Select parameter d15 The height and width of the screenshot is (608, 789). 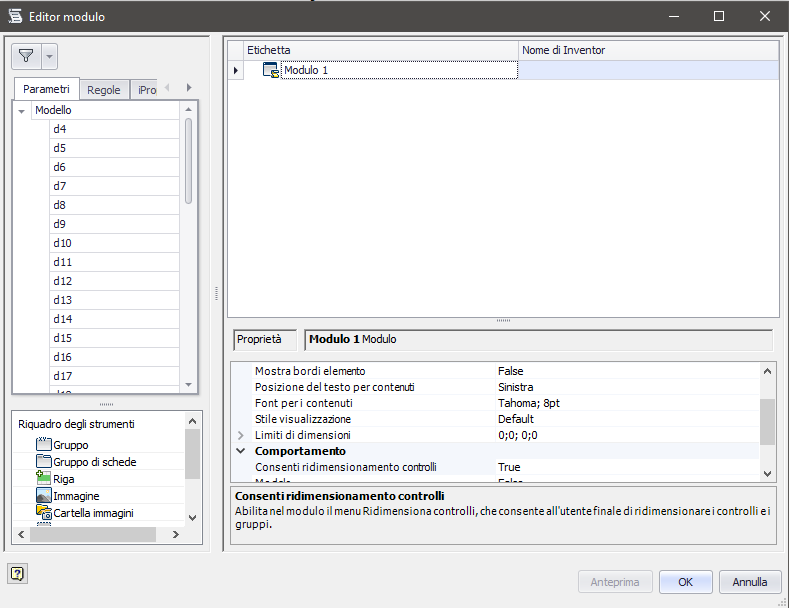tap(114, 338)
